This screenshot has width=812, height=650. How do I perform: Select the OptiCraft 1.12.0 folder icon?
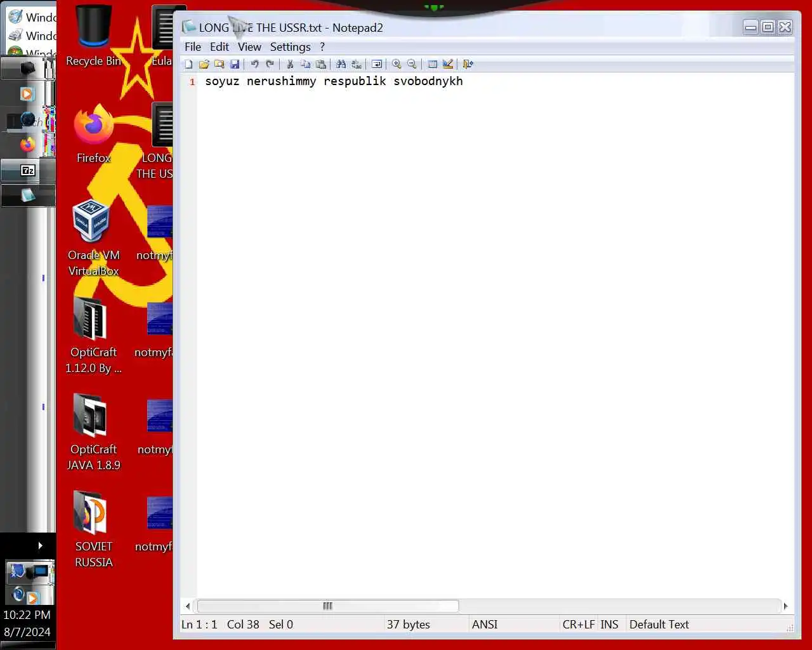coord(94,335)
